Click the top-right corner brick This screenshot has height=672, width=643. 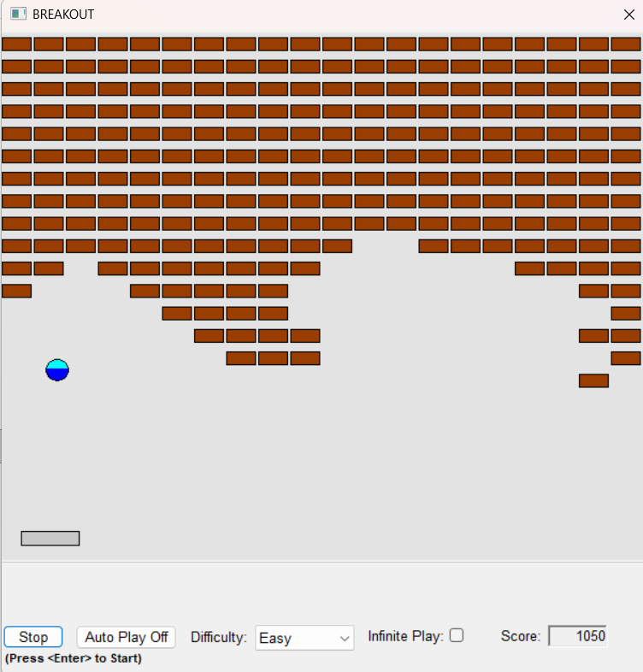626,44
